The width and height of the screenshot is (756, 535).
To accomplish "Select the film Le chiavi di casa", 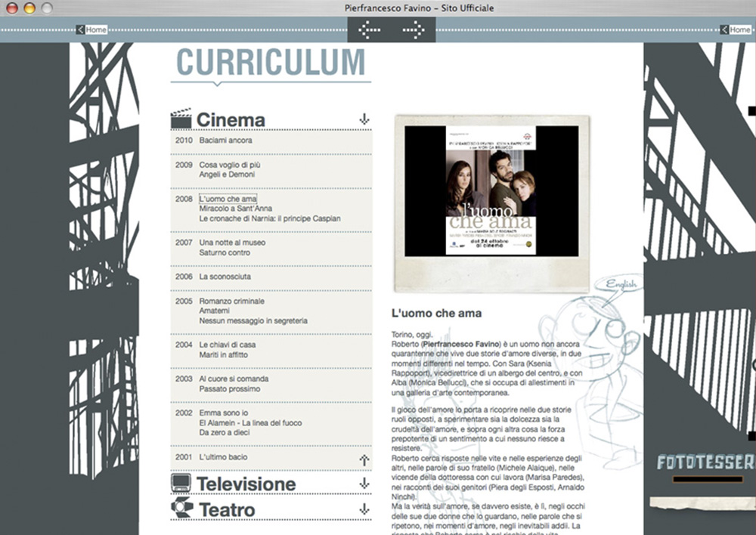I will (x=228, y=345).
